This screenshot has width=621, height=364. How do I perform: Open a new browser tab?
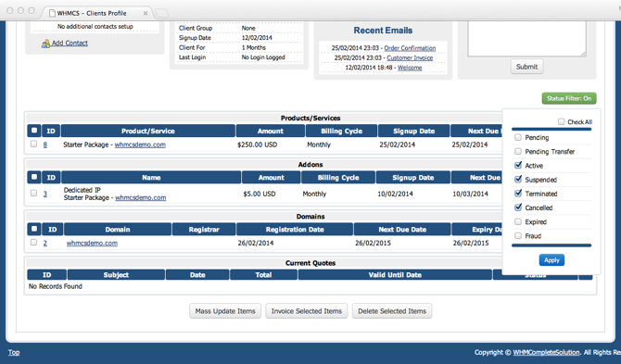pos(161,14)
